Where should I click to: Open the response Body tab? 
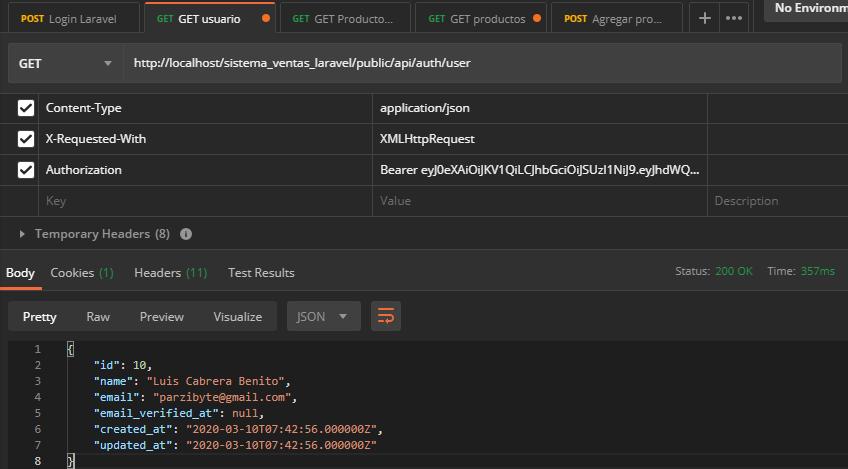pos(20,273)
